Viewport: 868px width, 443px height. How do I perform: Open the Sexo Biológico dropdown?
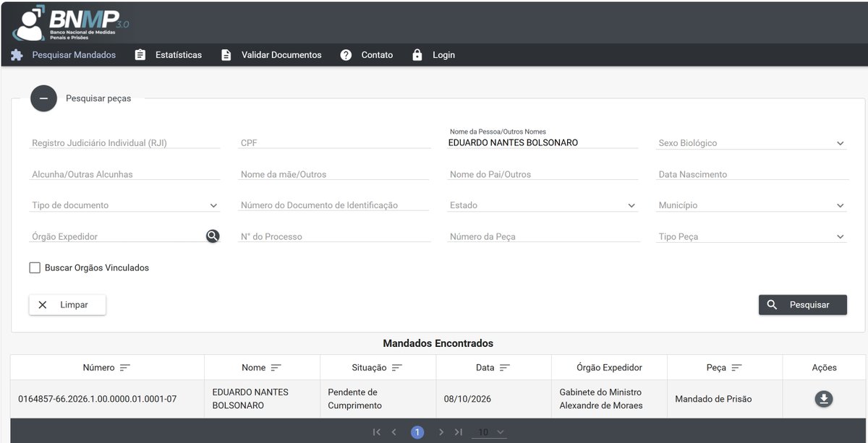[x=752, y=143]
